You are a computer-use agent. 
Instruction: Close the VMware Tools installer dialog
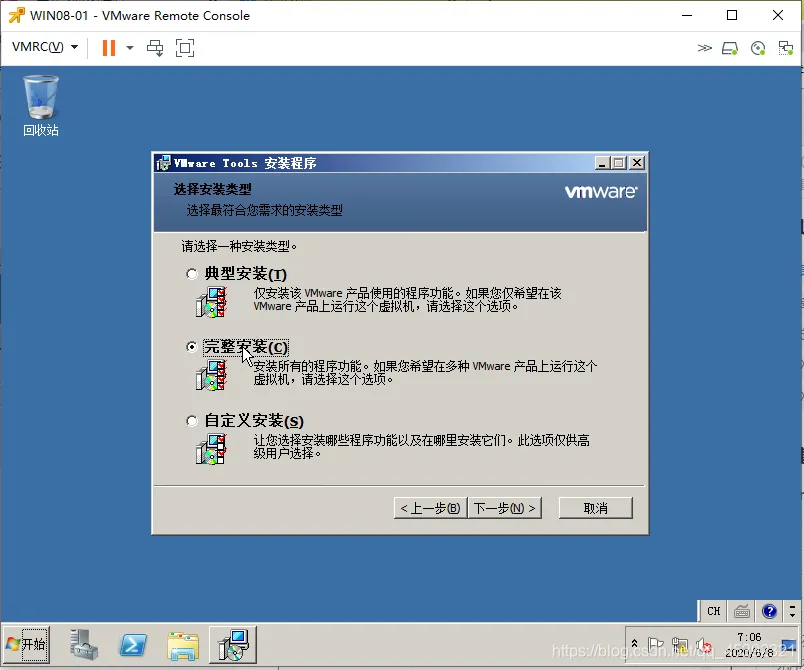(636, 163)
